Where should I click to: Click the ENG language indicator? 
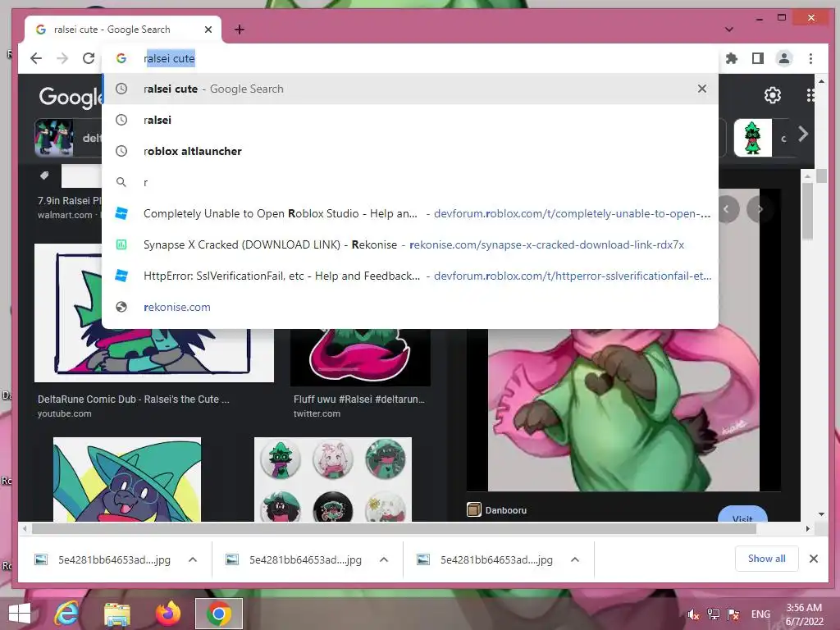[760, 614]
